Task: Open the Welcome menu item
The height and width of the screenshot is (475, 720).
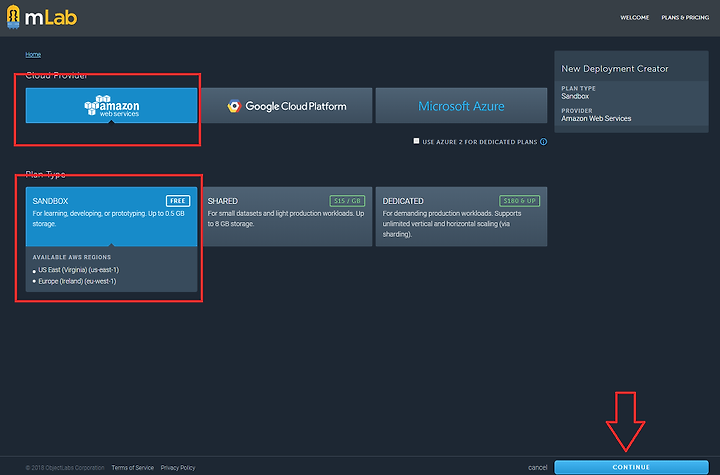Action: 635,17
